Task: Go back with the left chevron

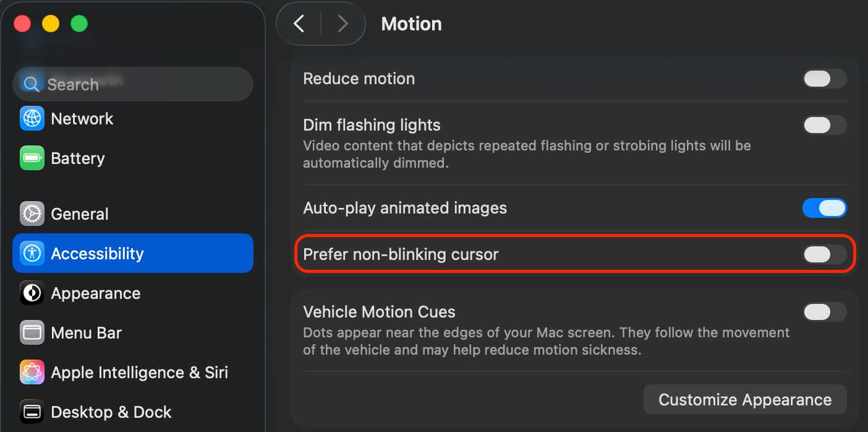Action: pyautogui.click(x=299, y=24)
